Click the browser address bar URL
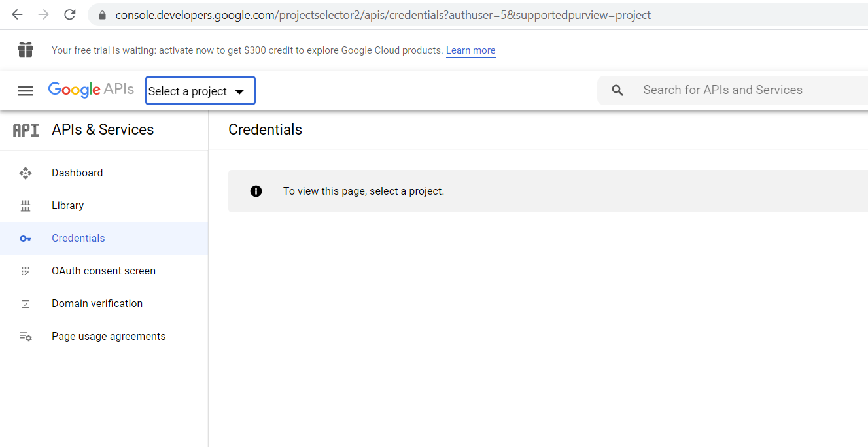This screenshot has height=447, width=868. click(383, 15)
